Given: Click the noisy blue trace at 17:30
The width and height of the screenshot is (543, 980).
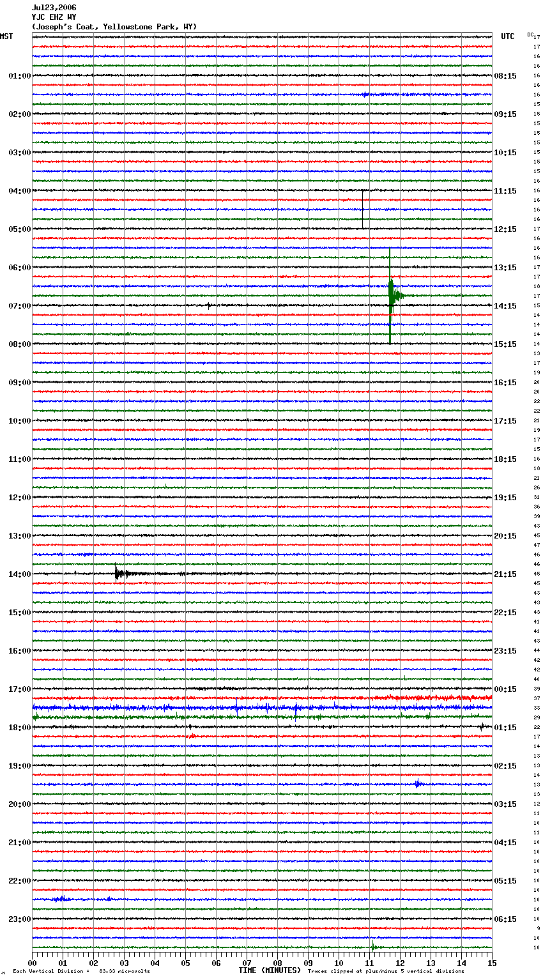Looking at the screenshot, I should (x=262, y=708).
